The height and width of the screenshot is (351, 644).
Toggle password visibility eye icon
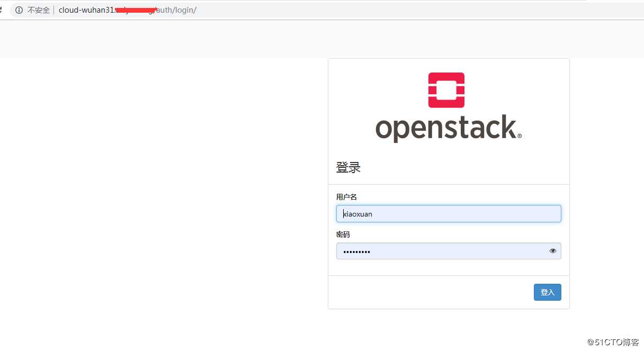tap(553, 251)
